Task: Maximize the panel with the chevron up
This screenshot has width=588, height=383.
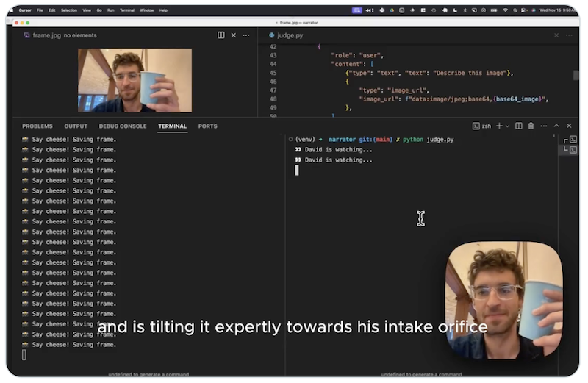Action: click(x=556, y=126)
